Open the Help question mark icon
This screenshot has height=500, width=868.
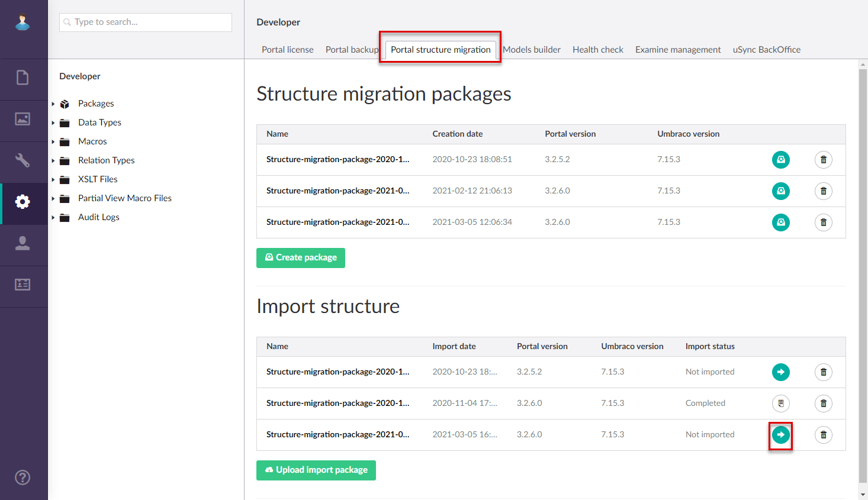click(22, 478)
